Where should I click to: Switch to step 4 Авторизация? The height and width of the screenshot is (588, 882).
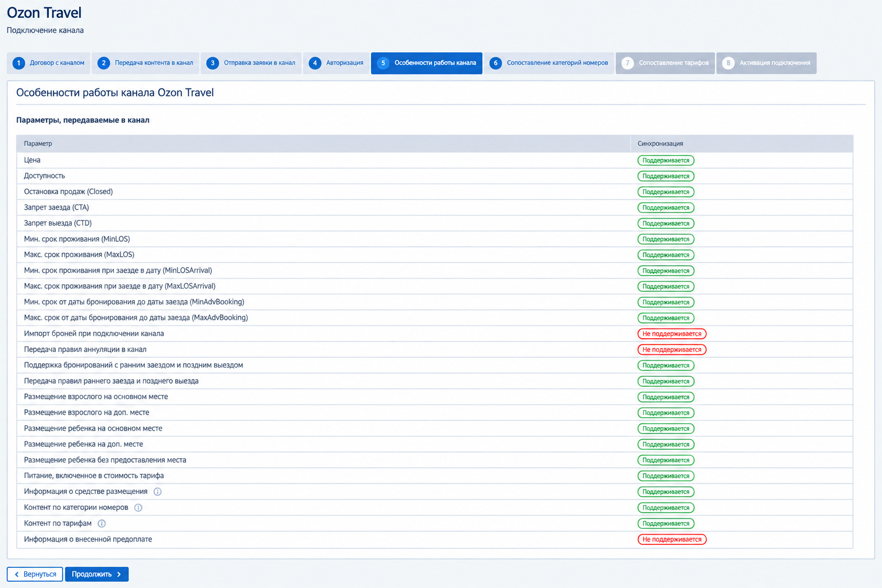(336, 63)
